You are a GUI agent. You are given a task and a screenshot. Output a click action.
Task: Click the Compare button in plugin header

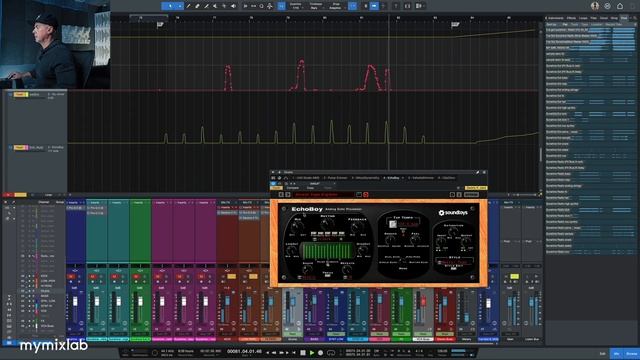coord(293,188)
